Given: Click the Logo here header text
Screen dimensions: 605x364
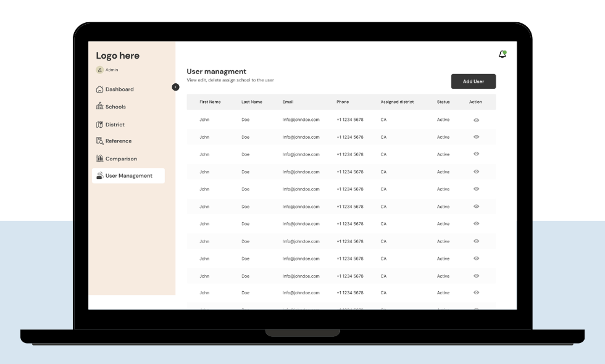Looking at the screenshot, I should 117,56.
